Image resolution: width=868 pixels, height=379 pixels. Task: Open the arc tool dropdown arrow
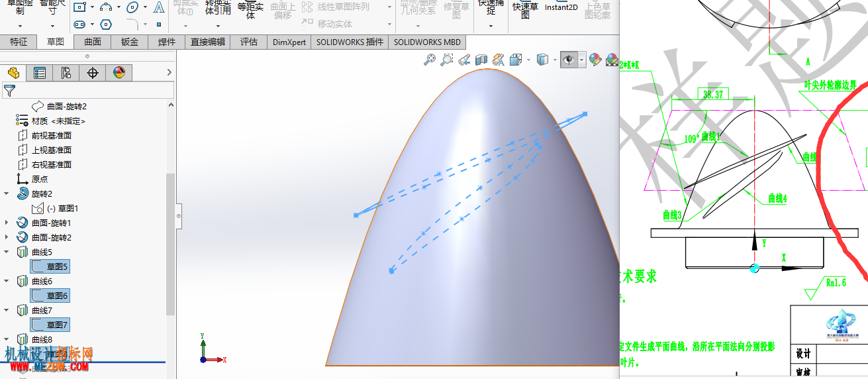(119, 8)
